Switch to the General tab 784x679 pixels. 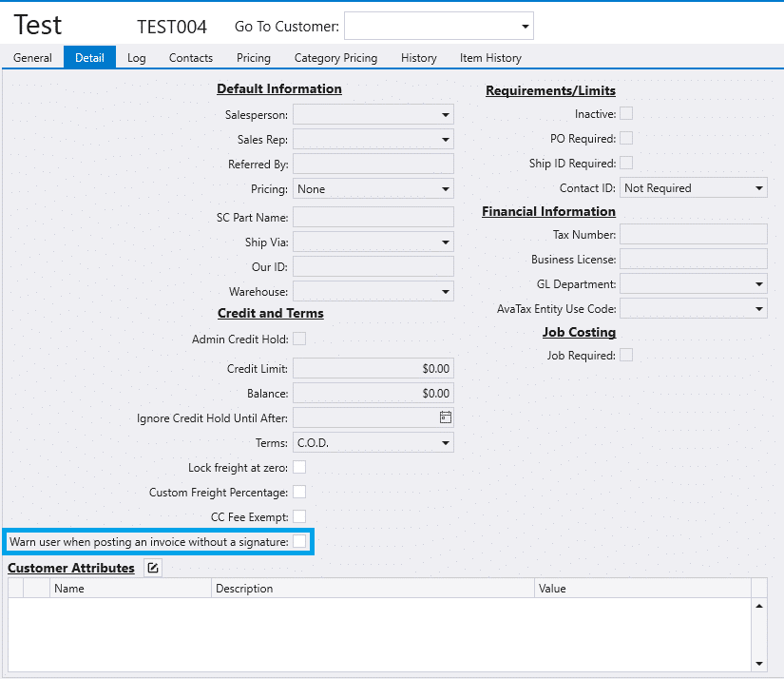pyautogui.click(x=32, y=58)
